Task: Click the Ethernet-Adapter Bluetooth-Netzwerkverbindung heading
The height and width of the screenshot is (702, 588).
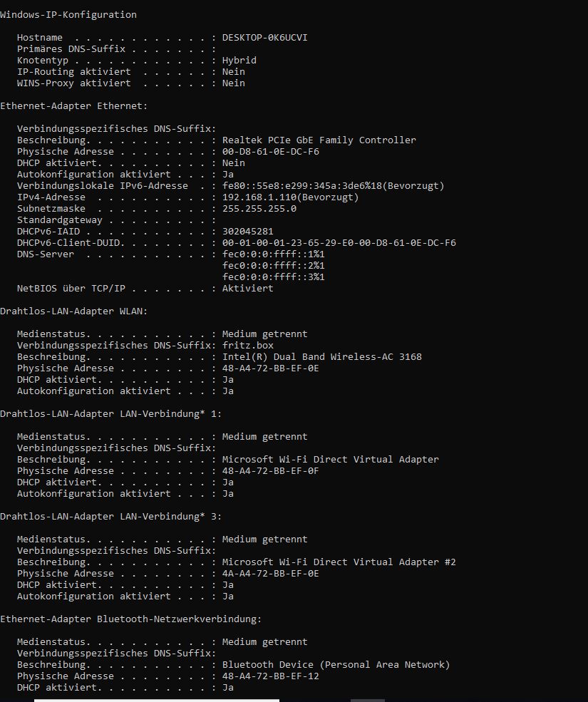Action: pyautogui.click(x=130, y=619)
